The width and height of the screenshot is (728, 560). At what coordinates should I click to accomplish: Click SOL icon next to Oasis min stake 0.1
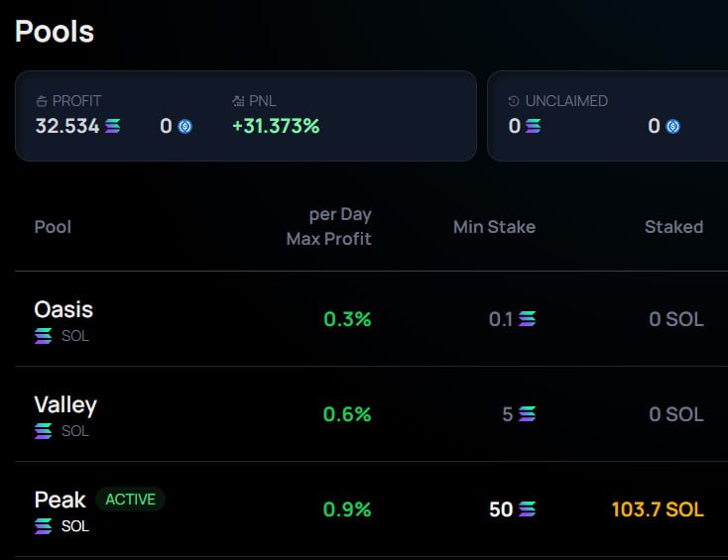[x=527, y=319]
